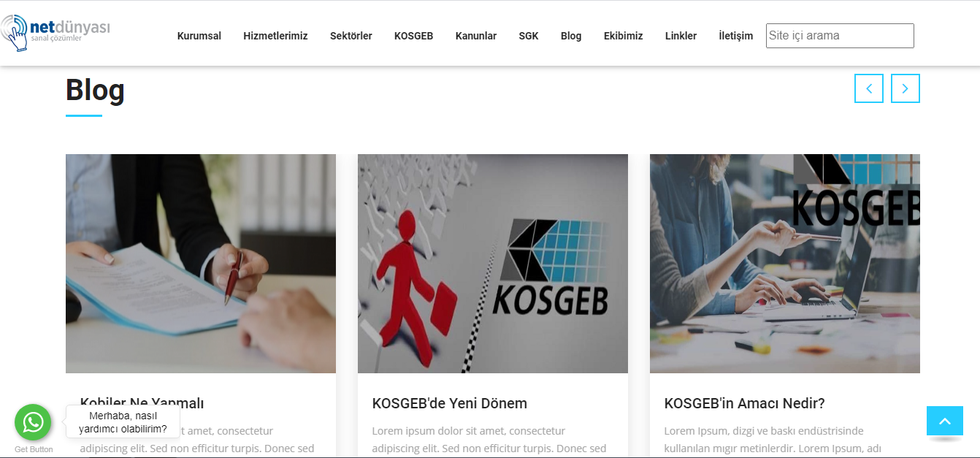Viewport: 980px width, 458px height.
Task: Open the KOSGEB navigation item
Action: (x=414, y=36)
